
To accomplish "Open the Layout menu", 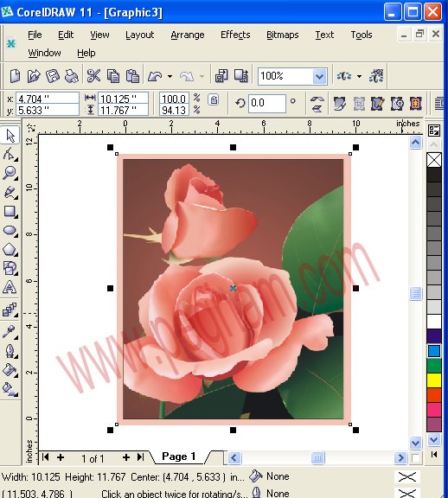I will click(x=139, y=35).
